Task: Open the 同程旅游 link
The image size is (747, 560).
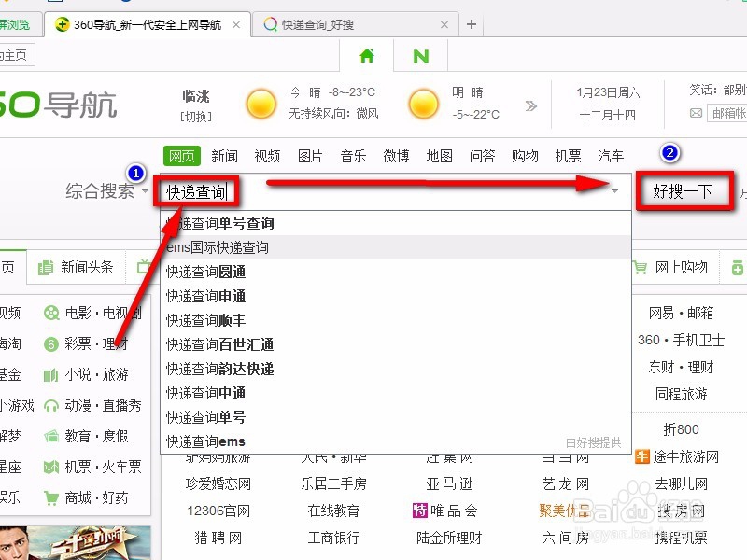Action: click(681, 394)
